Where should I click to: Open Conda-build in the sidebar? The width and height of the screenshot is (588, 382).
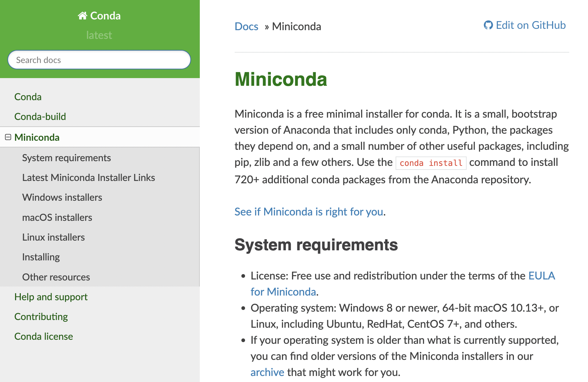tap(40, 117)
